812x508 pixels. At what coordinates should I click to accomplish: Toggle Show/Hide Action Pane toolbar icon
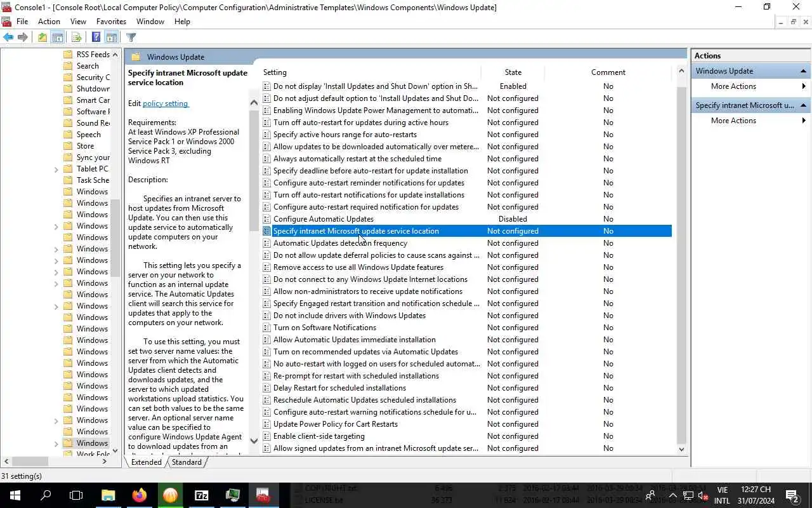pyautogui.click(x=112, y=37)
